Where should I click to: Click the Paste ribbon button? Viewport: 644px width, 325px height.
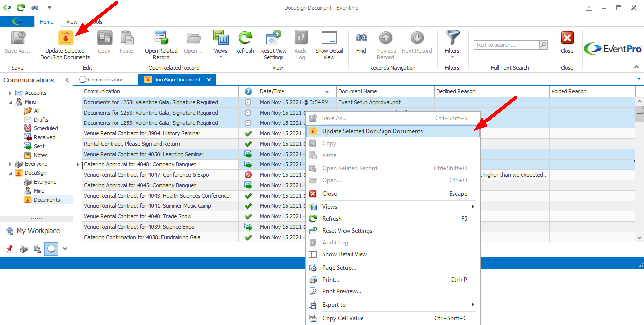(x=126, y=42)
